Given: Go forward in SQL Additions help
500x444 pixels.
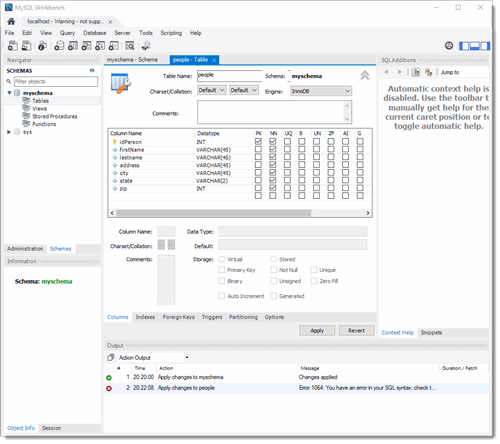Looking at the screenshot, I should point(399,72).
